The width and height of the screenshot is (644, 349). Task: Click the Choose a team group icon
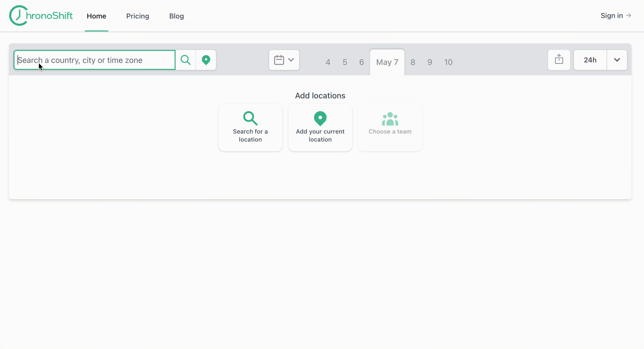[x=390, y=119]
